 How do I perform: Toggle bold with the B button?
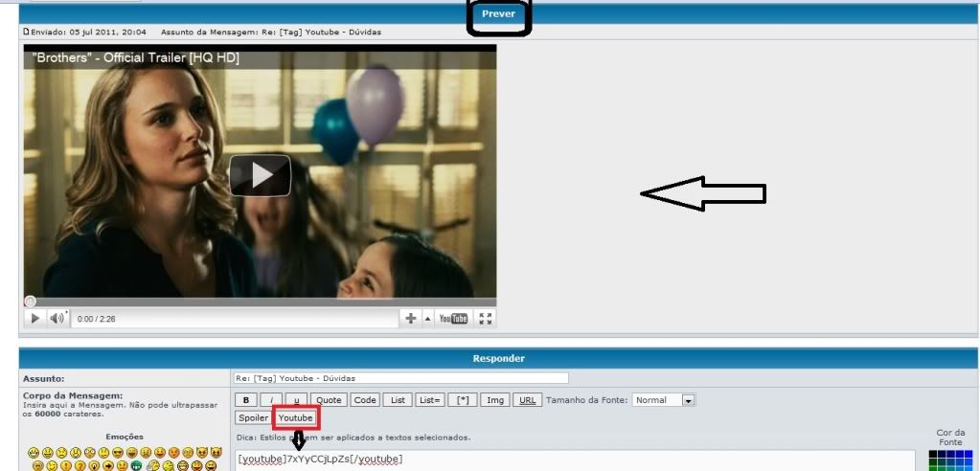(245, 400)
